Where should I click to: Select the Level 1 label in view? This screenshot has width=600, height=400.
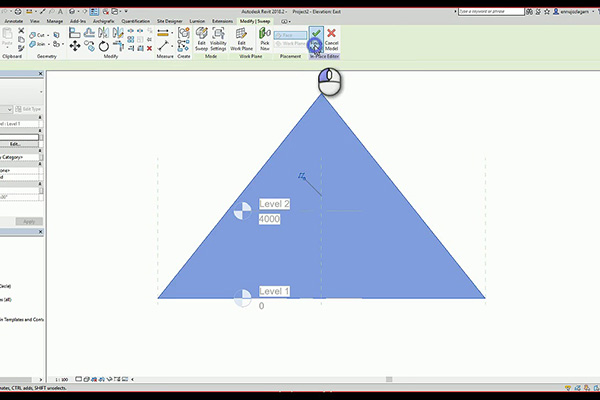pos(274,291)
